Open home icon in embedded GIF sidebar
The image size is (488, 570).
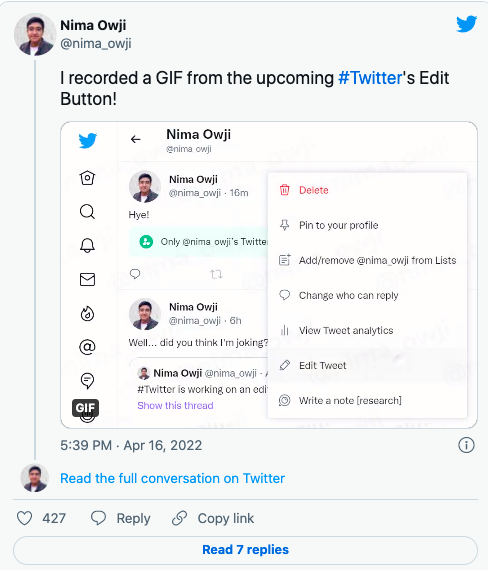click(87, 178)
